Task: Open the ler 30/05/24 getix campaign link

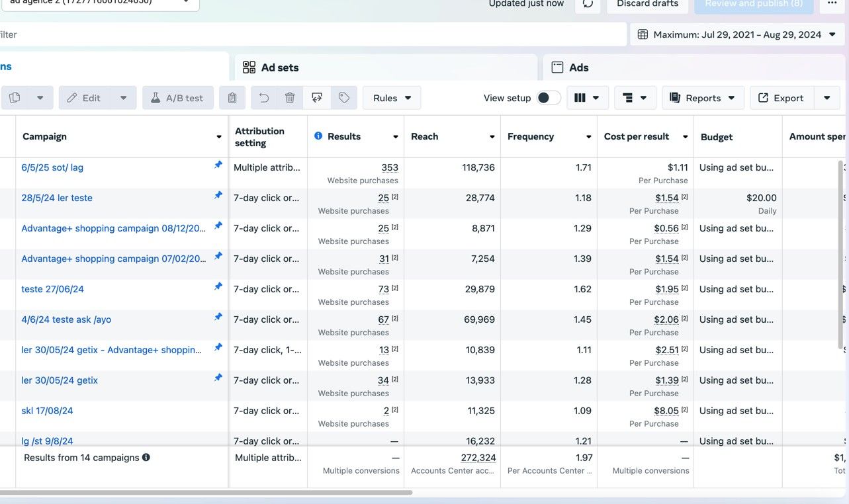Action: [x=60, y=380]
